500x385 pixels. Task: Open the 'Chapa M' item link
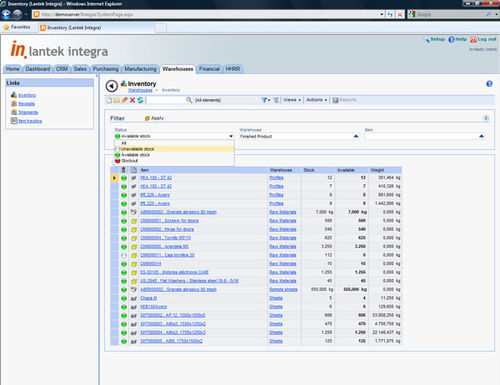point(148,298)
